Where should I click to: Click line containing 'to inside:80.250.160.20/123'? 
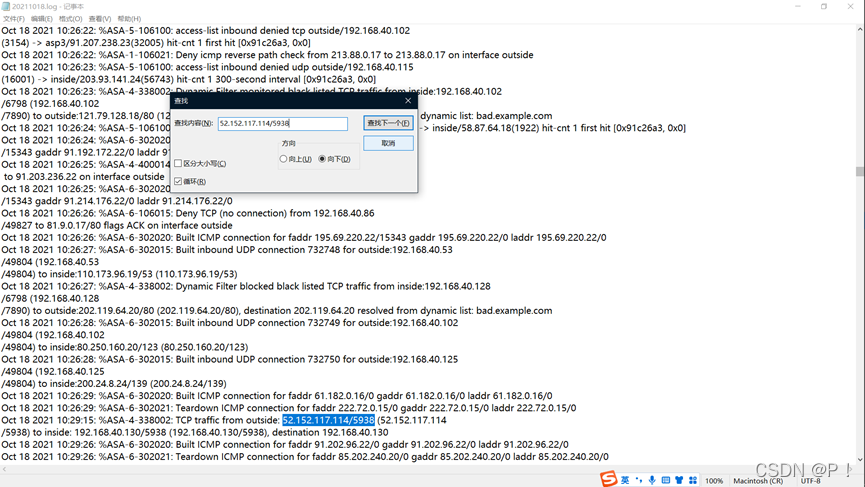coord(125,347)
